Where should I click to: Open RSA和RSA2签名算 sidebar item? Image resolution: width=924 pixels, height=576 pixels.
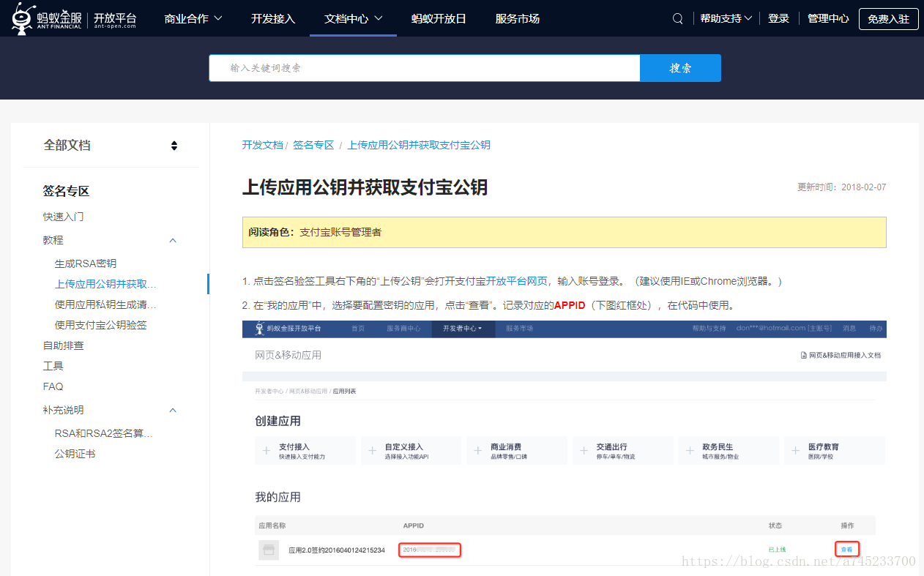pyautogui.click(x=104, y=433)
